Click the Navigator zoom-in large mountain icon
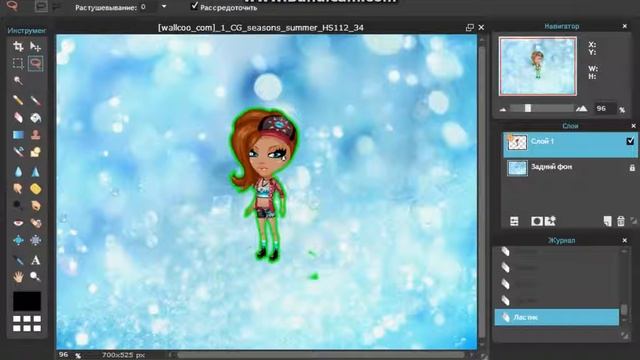Image resolution: width=640 pixels, height=360 pixels. click(582, 108)
